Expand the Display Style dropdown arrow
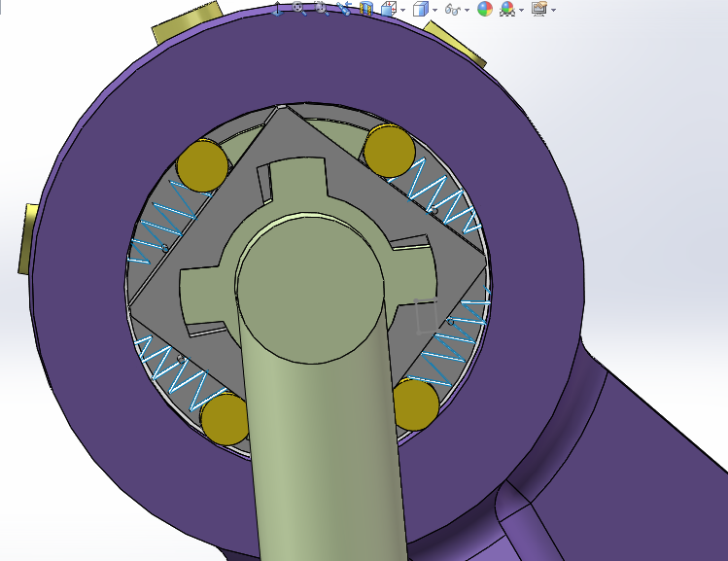Screen dimensions: 728x561 [x=434, y=10]
